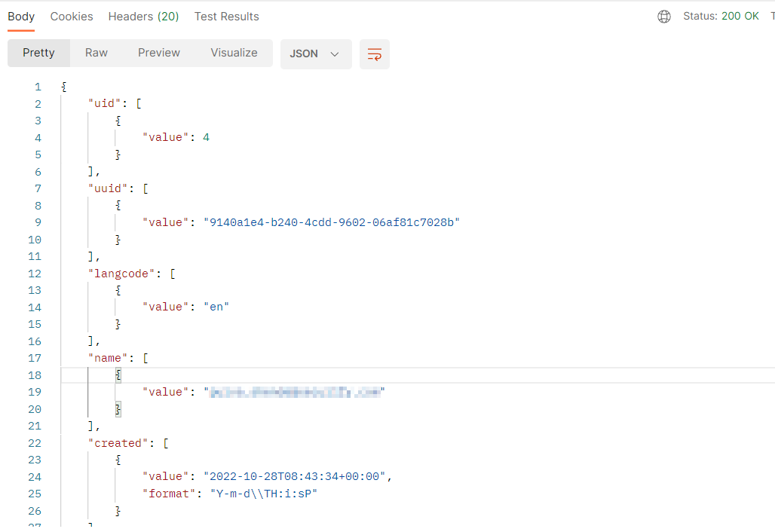The height and width of the screenshot is (532, 775).
Task: Select the Raw view mode
Action: point(96,53)
